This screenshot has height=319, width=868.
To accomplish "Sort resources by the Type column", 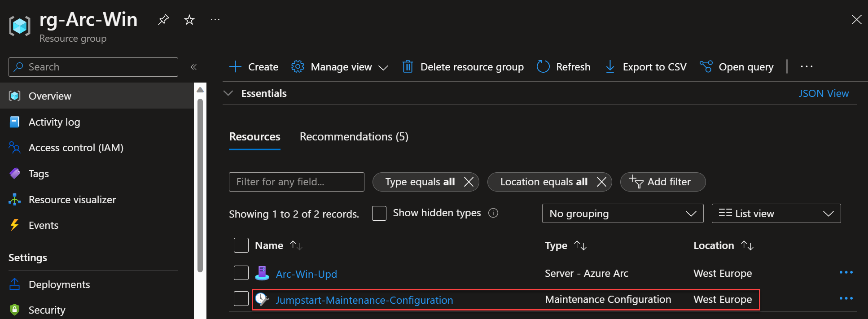I will coord(566,245).
